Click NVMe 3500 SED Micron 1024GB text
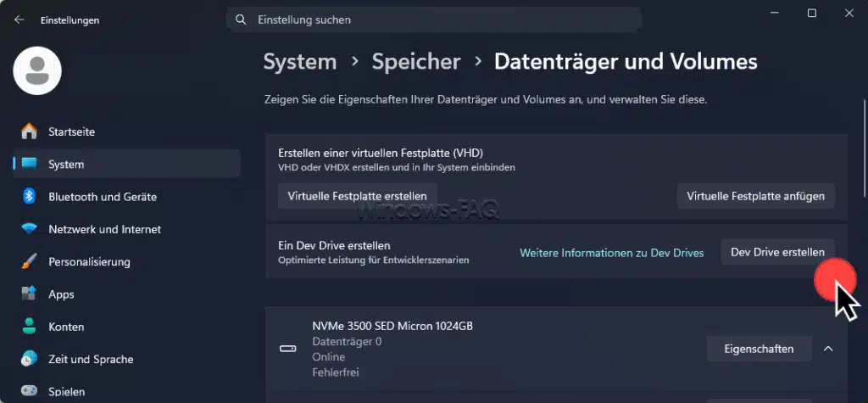868x403 pixels. (392, 326)
